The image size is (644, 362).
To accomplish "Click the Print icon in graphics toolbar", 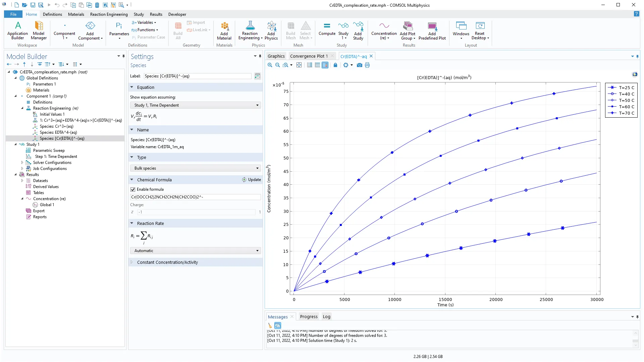I will [367, 65].
